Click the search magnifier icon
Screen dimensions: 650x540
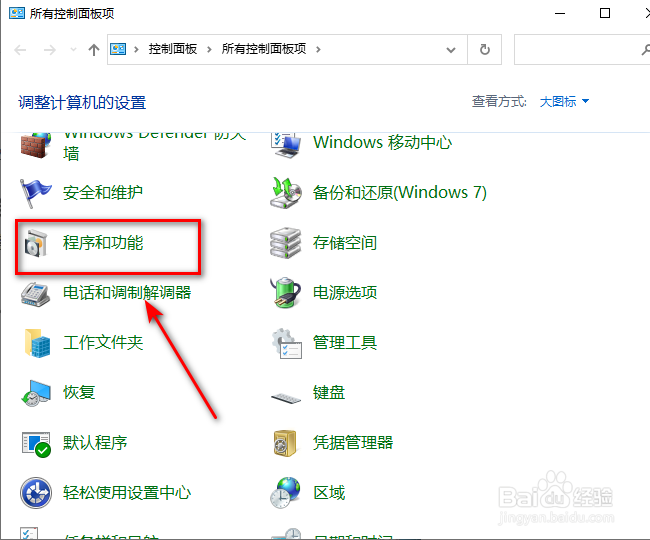pos(645,50)
